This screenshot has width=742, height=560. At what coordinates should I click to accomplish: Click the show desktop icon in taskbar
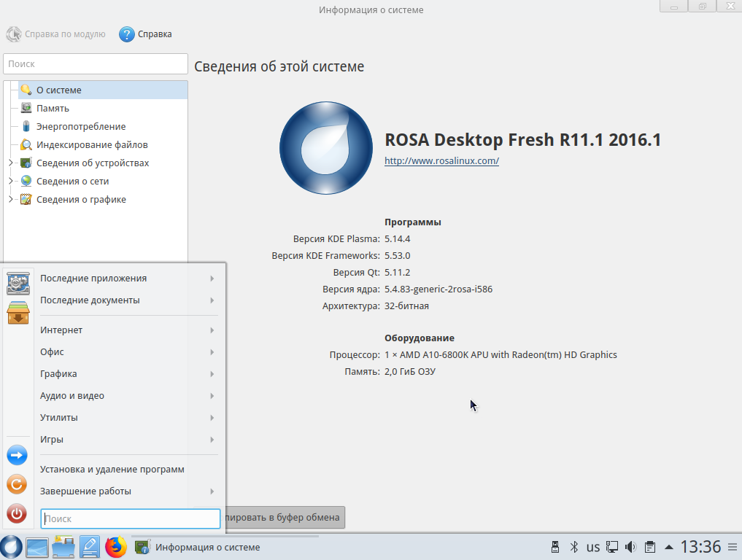tap(37, 547)
